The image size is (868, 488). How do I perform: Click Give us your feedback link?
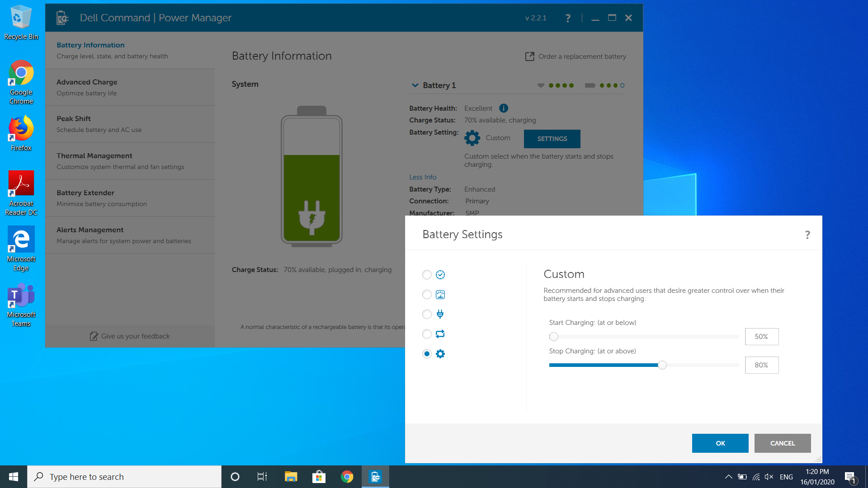click(x=130, y=336)
